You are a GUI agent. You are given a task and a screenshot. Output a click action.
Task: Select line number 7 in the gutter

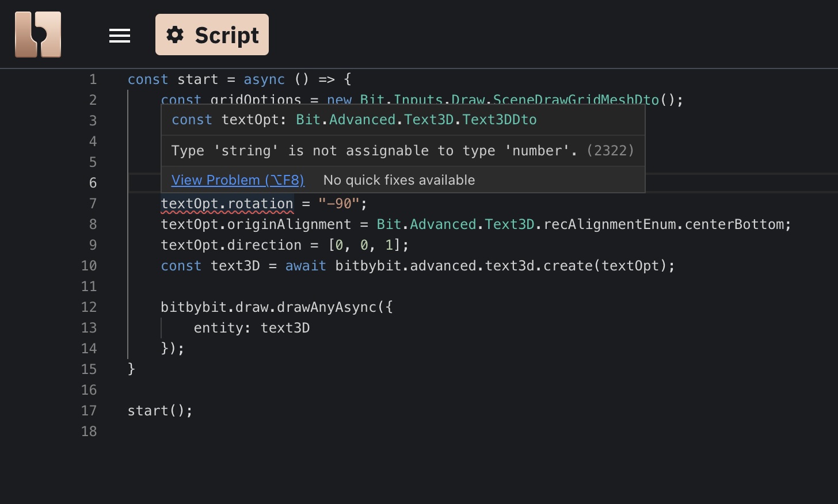click(x=93, y=204)
